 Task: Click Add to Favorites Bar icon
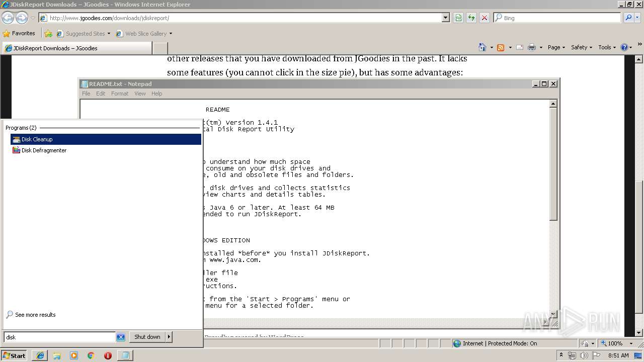(48, 34)
